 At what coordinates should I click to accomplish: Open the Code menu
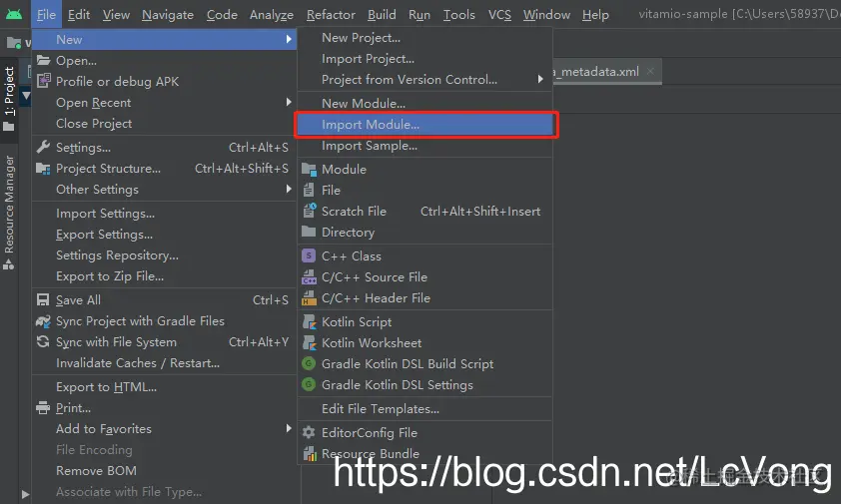(x=222, y=15)
